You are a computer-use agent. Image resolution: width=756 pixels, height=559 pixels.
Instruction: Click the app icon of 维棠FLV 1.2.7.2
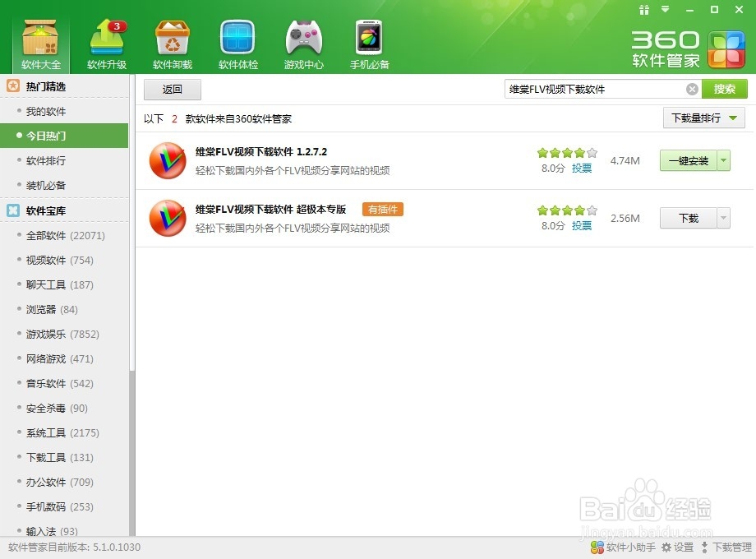[168, 160]
